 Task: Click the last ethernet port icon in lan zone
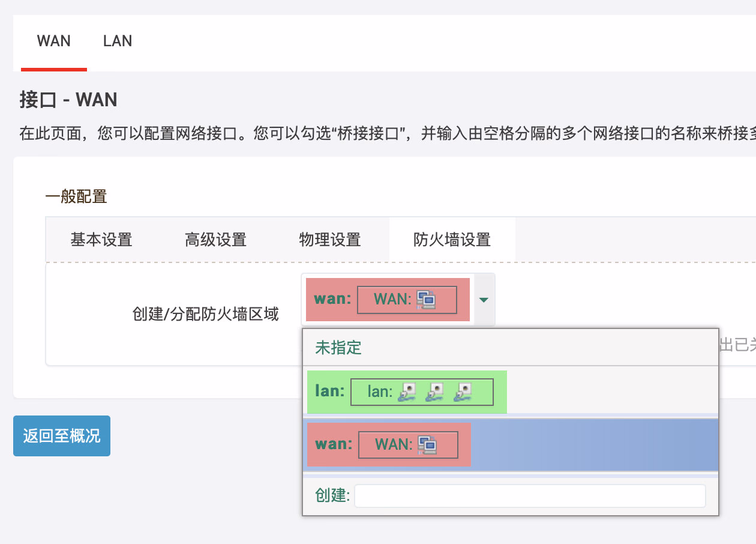462,392
